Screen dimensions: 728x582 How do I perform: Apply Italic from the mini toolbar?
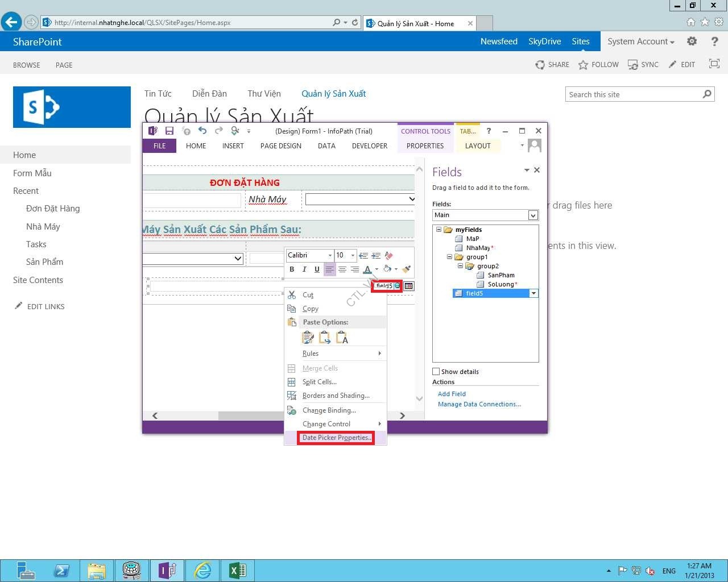(x=304, y=269)
